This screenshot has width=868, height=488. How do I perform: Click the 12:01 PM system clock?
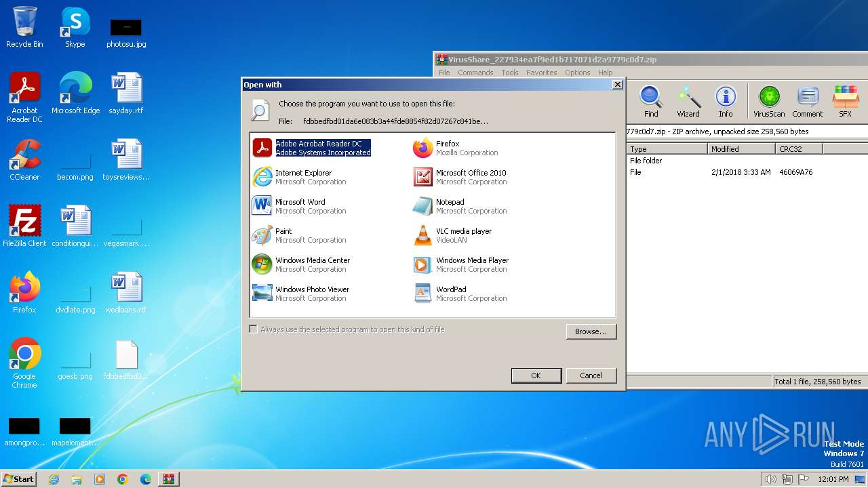833,479
